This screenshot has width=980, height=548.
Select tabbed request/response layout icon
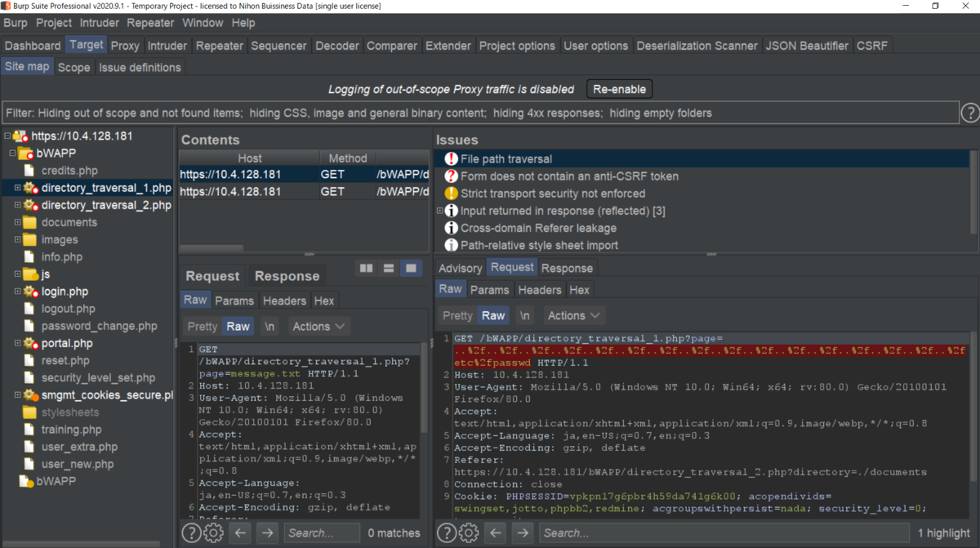pyautogui.click(x=411, y=268)
